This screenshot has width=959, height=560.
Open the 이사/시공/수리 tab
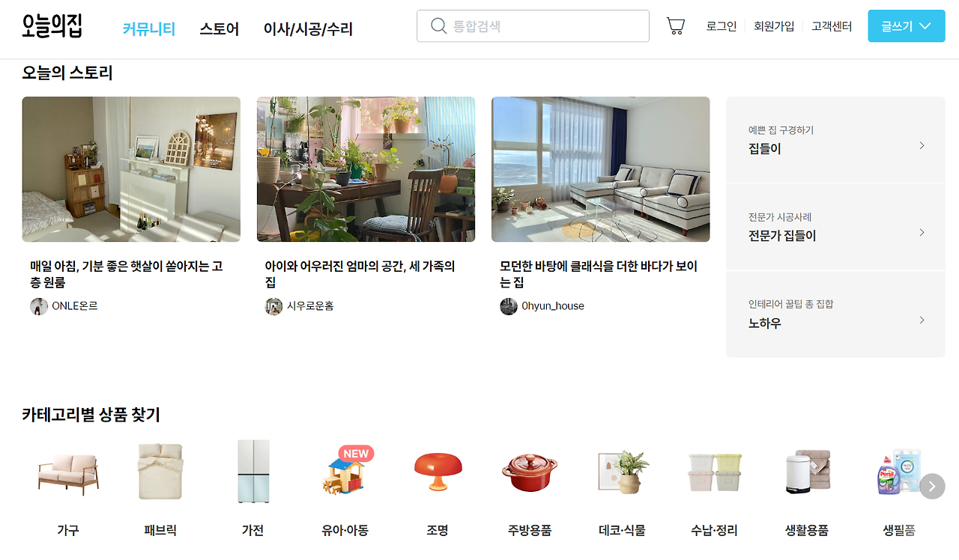coord(308,29)
